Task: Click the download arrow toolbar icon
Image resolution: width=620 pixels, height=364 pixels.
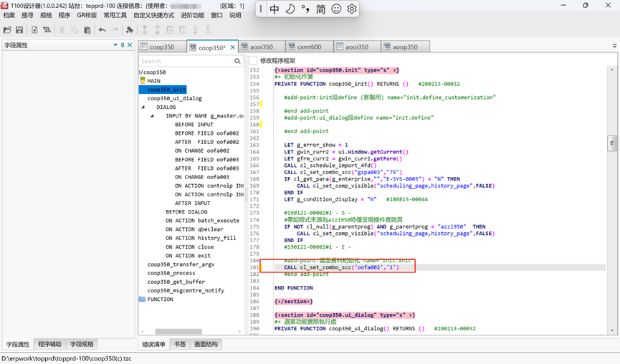Action: 145,30
